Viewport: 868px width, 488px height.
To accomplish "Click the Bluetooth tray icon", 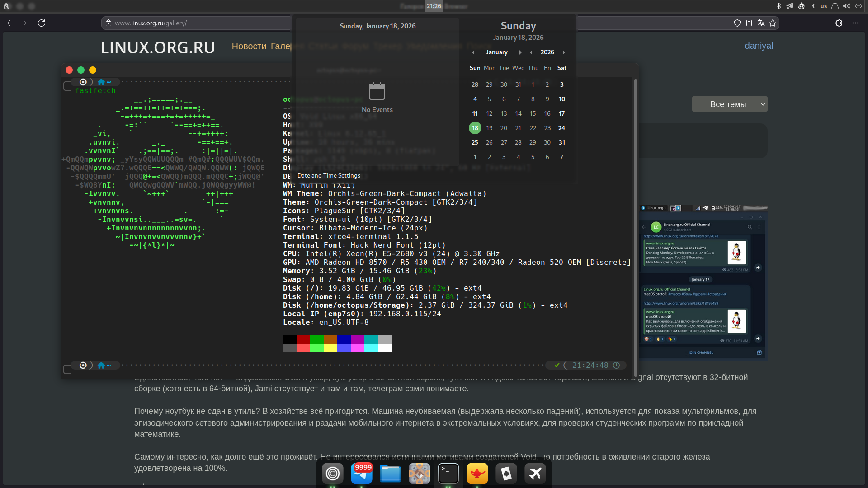I will click(x=778, y=6).
